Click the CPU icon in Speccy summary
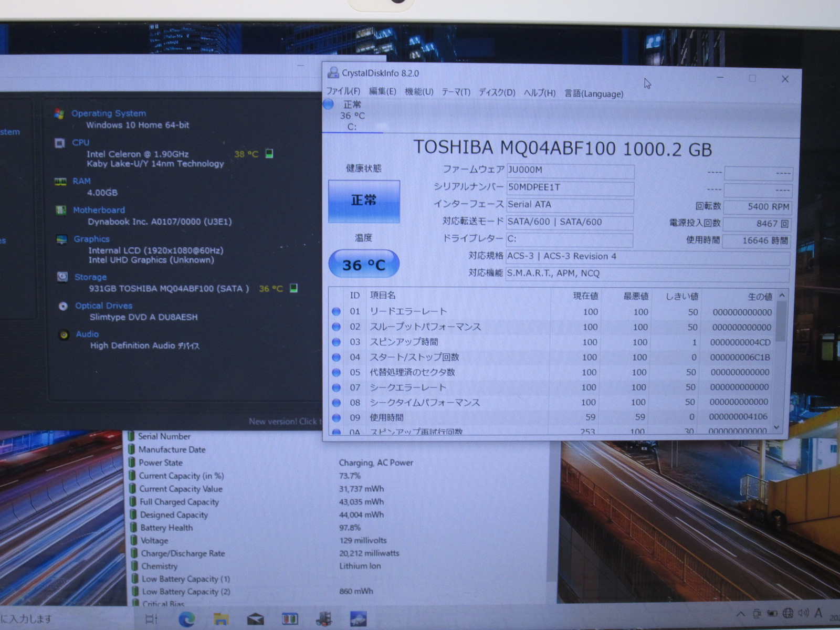 click(60, 143)
